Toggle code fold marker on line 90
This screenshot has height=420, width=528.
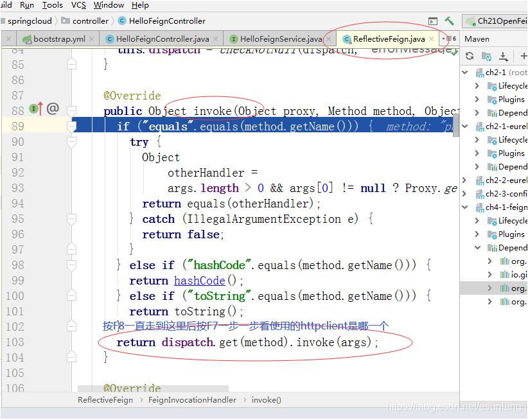[72, 142]
